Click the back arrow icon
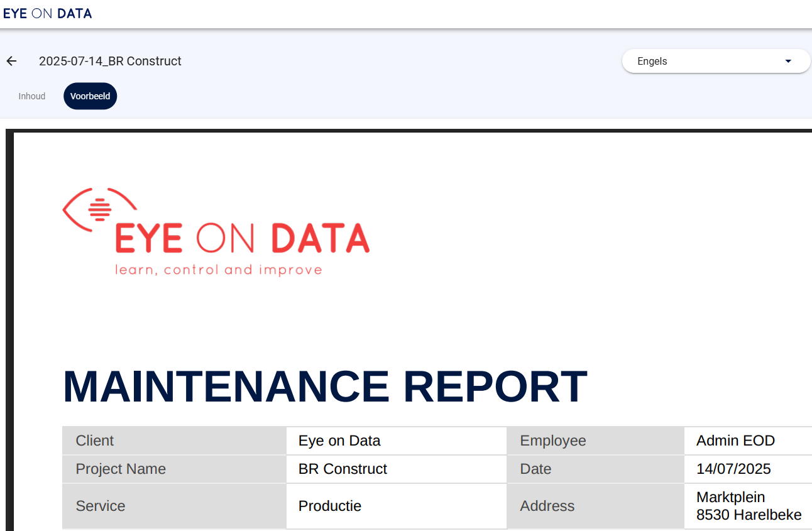812x531 pixels. pos(11,61)
